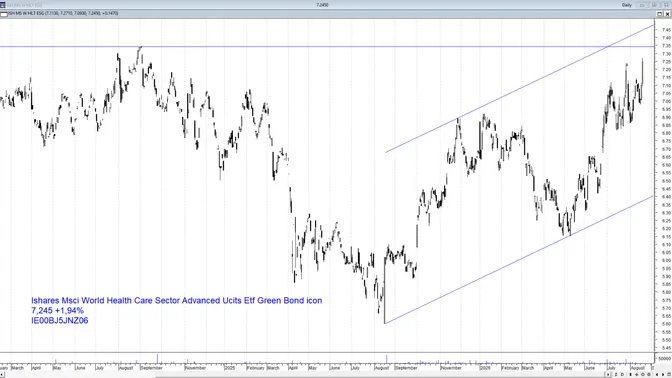Click the '7.00' price label on the right axis
This screenshot has width=672, height=378.
666,102
